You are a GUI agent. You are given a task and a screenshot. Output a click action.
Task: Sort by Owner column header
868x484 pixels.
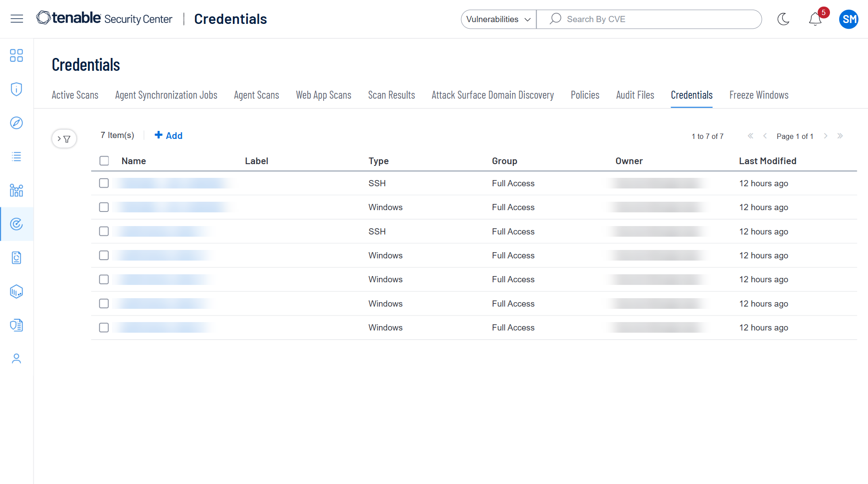[x=629, y=161]
